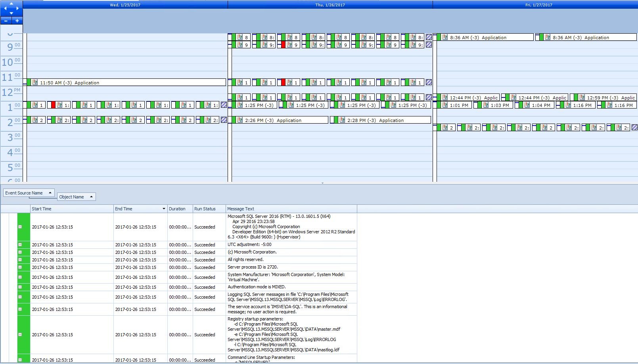Expand the 'Authentication mode is MIXED' row

(20, 287)
